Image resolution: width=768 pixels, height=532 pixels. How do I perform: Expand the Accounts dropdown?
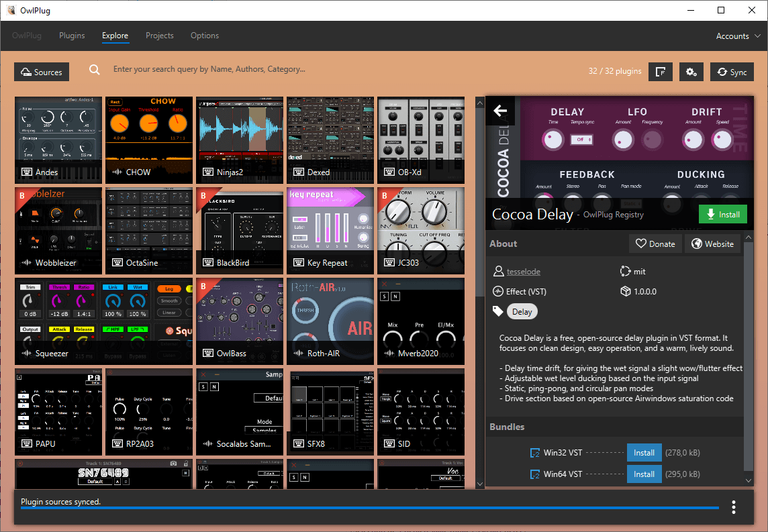(737, 36)
